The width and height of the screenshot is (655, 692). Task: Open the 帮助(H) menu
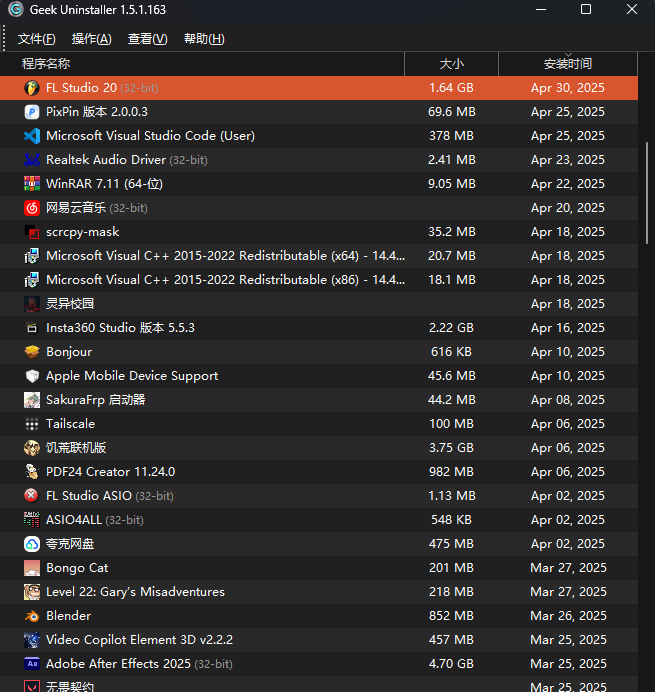(x=204, y=39)
